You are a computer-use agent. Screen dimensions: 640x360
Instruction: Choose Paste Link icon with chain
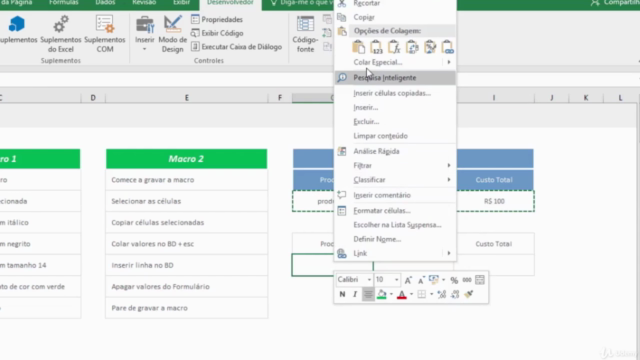tap(447, 47)
